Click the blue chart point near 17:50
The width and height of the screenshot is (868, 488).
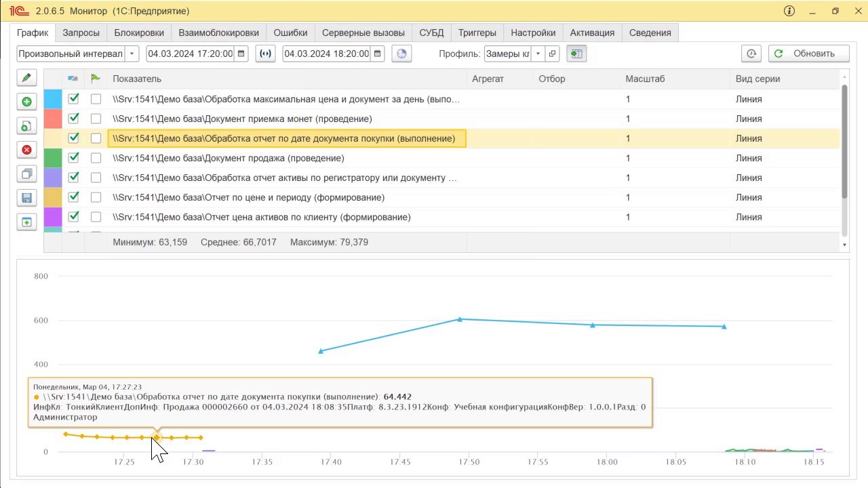click(460, 319)
